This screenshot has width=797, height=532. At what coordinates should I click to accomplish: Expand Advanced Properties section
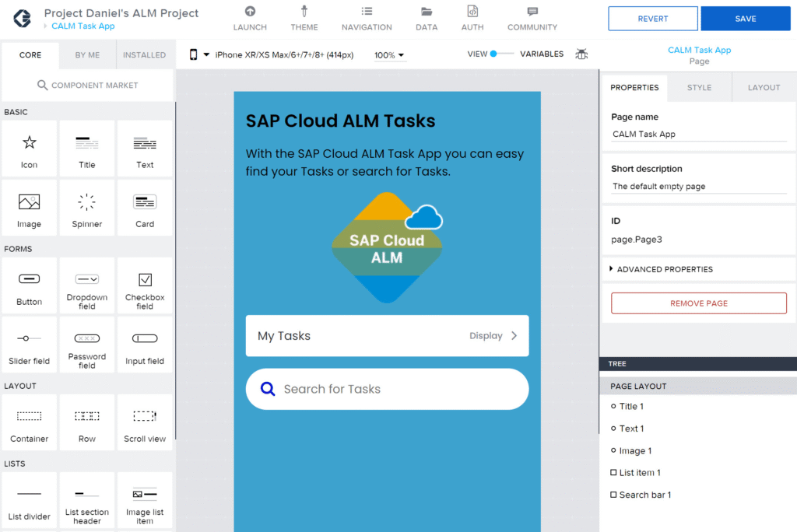coord(662,269)
